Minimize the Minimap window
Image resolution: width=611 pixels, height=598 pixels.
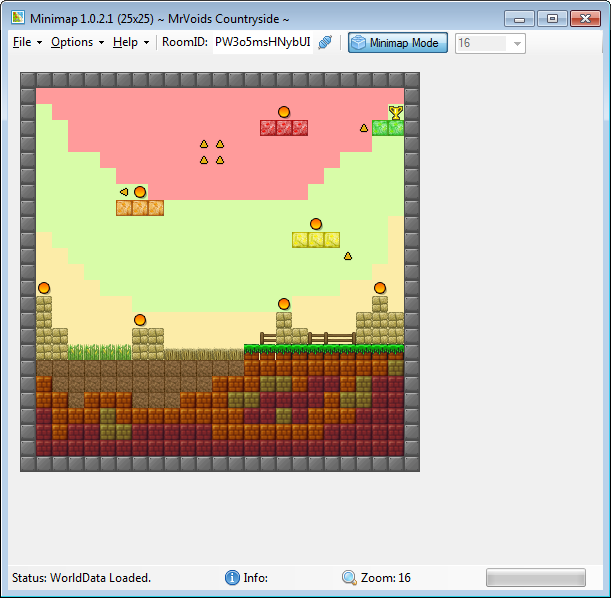pos(519,18)
